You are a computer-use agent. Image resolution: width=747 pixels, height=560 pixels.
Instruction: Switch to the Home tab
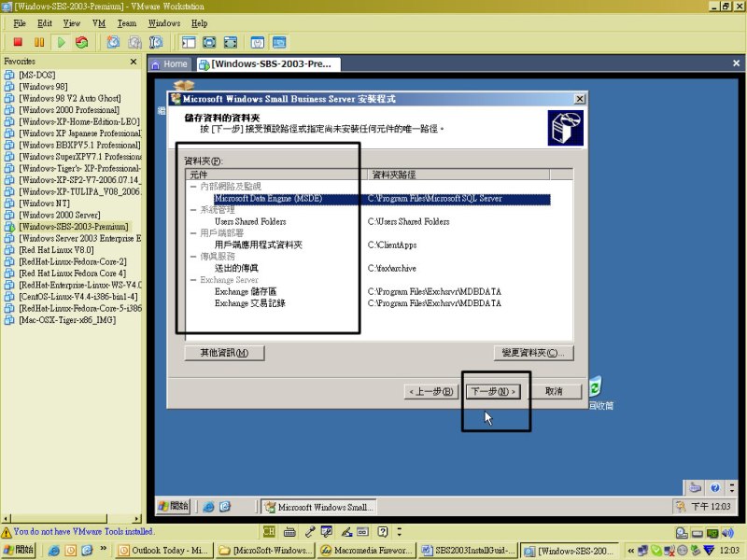click(x=170, y=64)
